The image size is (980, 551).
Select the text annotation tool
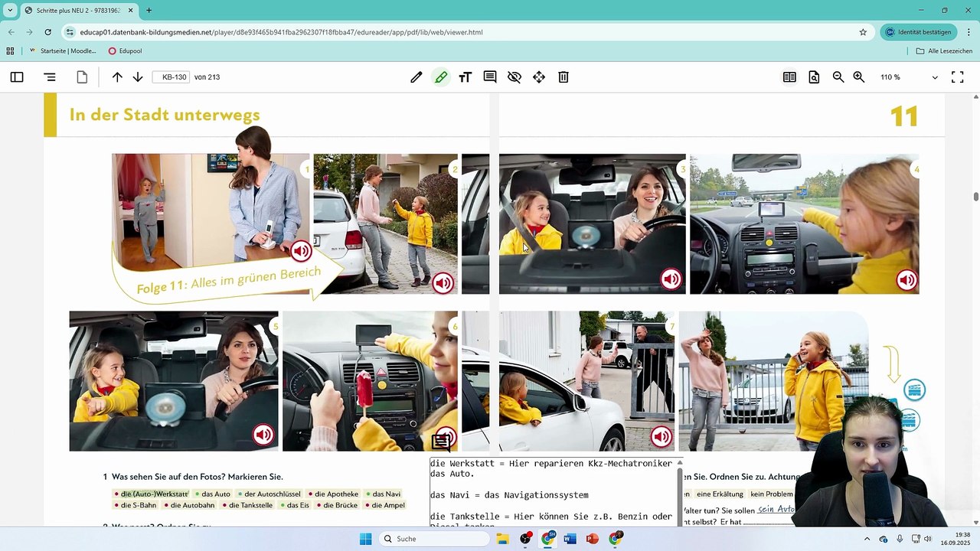click(x=465, y=77)
